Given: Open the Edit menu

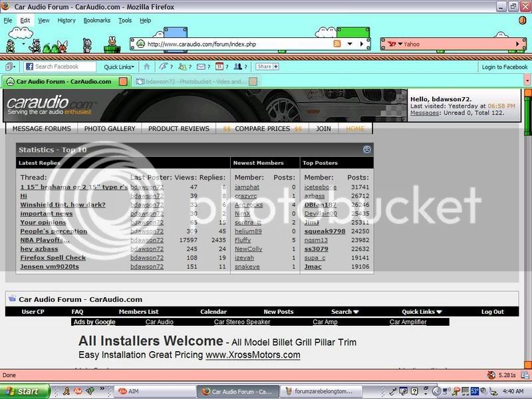Looking at the screenshot, I should coord(25,21).
